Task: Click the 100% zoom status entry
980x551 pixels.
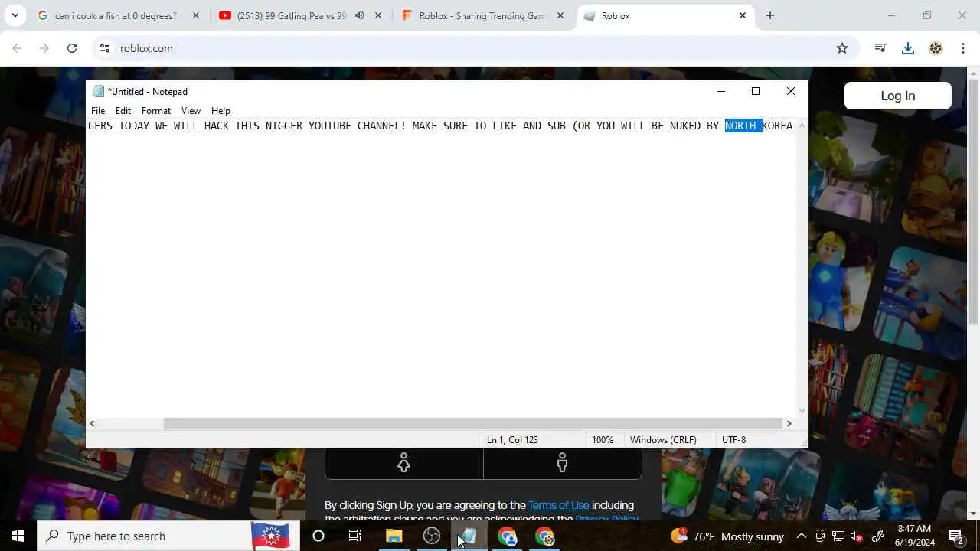Action: [603, 440]
